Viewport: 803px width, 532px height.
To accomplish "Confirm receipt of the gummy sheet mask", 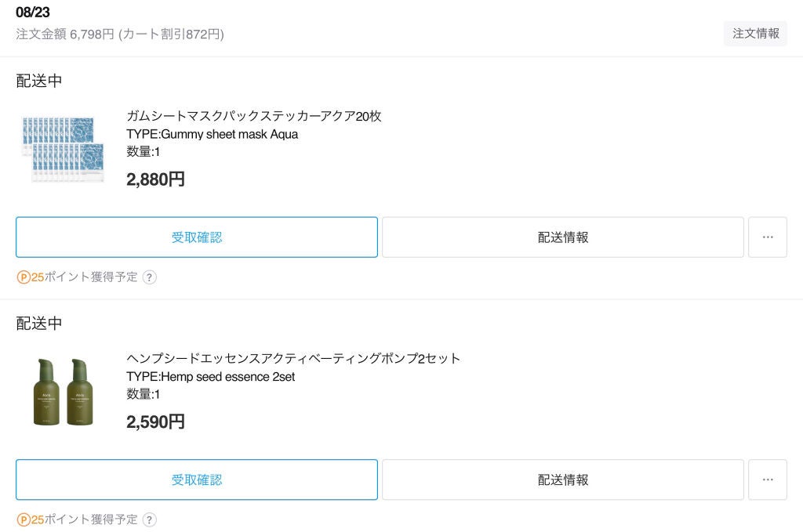I will point(196,237).
